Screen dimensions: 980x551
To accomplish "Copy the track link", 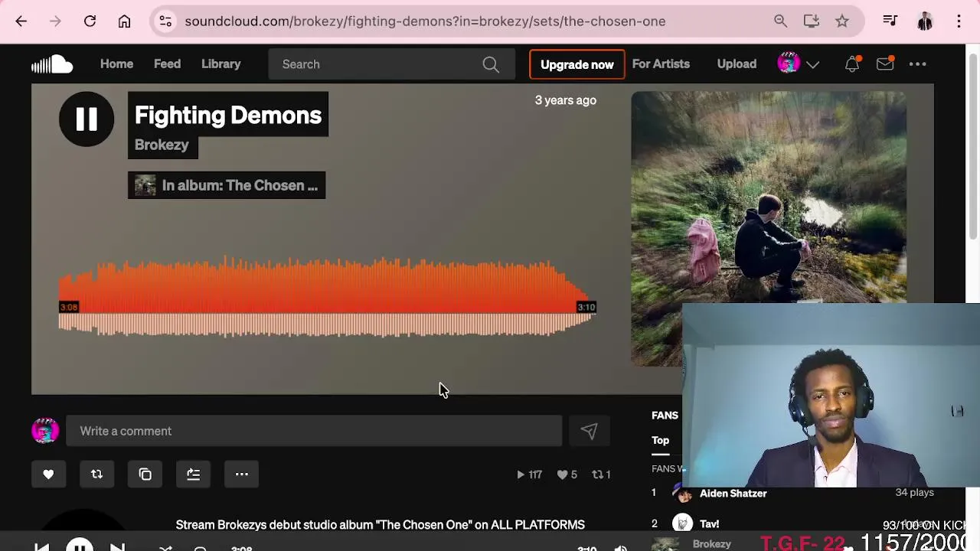I will pos(145,474).
